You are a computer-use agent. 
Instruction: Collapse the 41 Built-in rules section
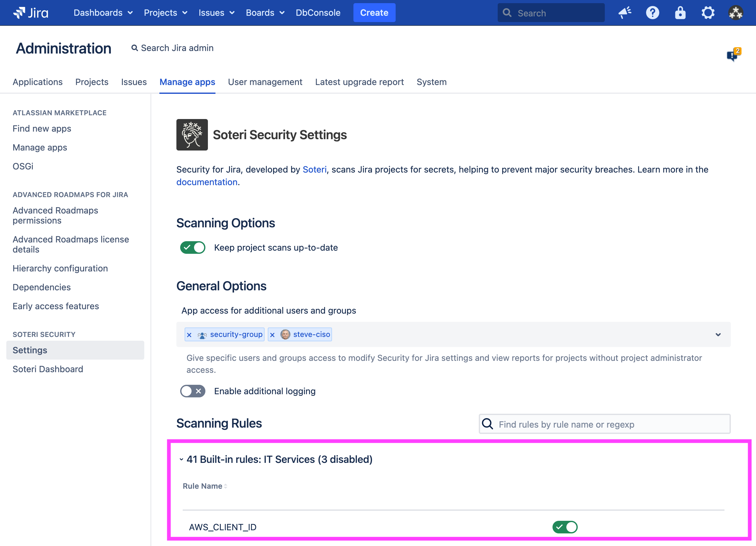[x=181, y=459]
